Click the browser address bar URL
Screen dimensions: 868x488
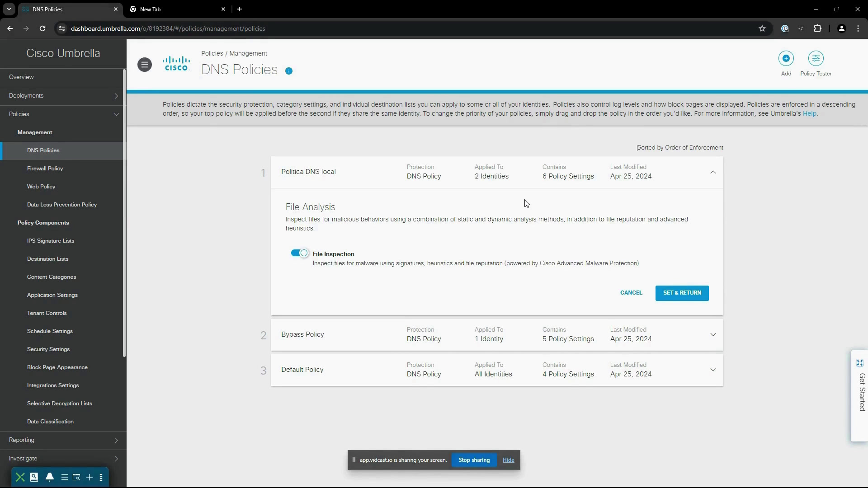168,28
